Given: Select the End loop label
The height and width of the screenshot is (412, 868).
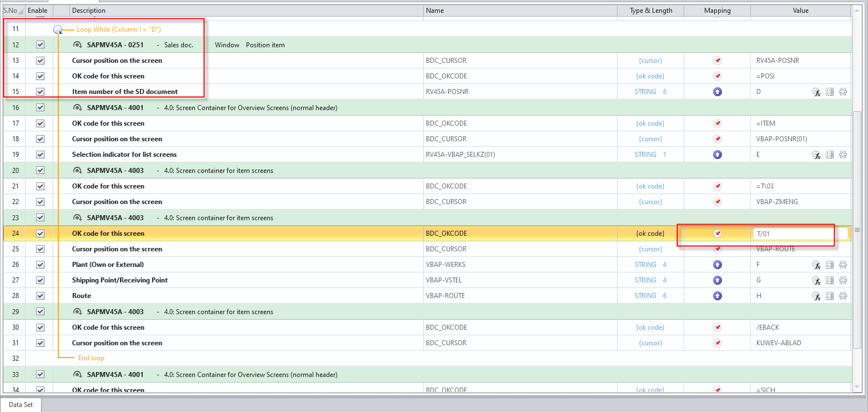Looking at the screenshot, I should click(x=91, y=358).
